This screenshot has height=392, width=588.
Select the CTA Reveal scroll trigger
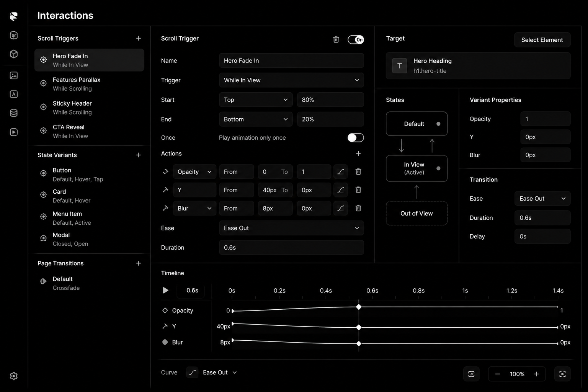89,131
